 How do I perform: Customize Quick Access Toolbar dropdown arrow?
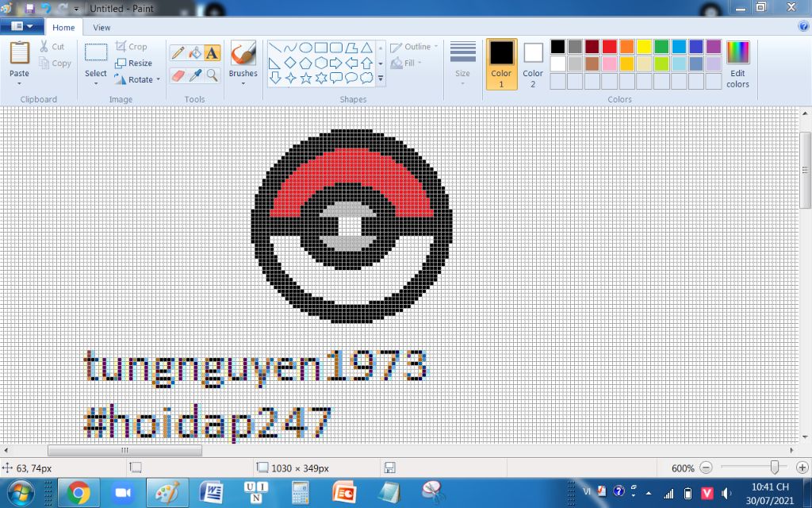(77, 9)
